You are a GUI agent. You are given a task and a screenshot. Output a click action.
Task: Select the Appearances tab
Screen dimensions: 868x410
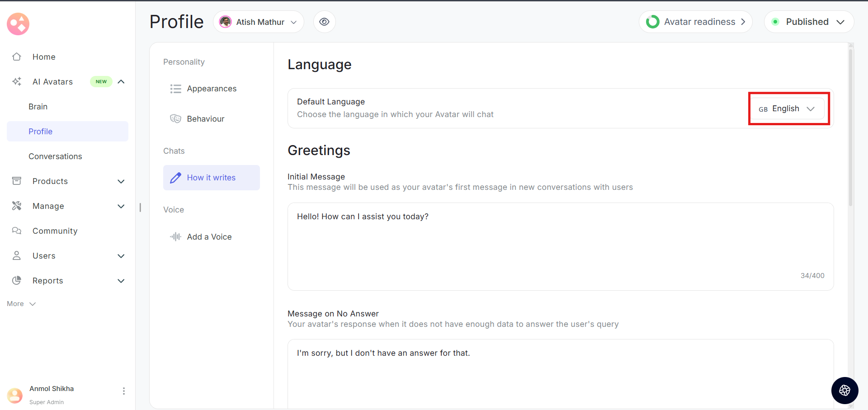click(x=212, y=89)
